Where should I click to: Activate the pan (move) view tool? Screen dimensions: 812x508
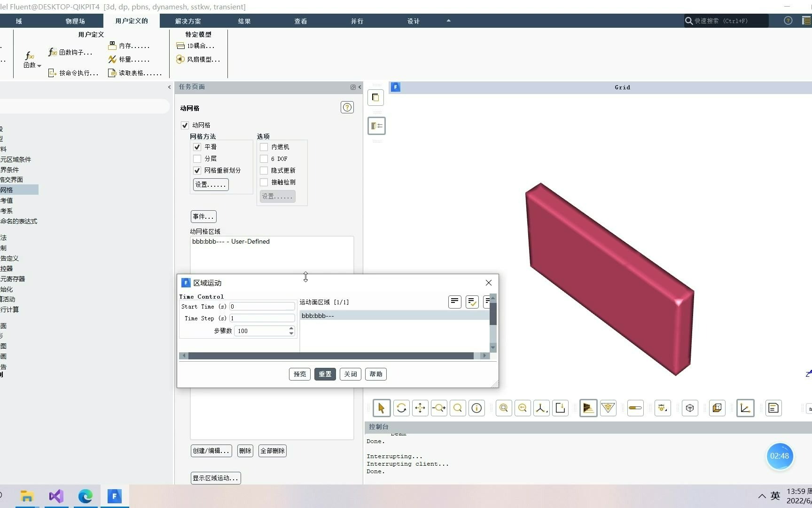(420, 408)
